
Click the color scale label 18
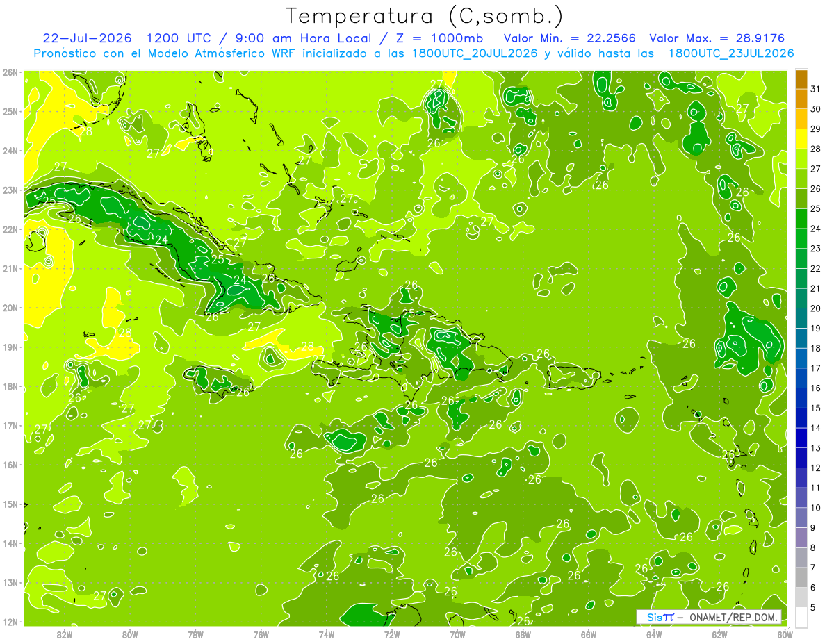point(816,348)
